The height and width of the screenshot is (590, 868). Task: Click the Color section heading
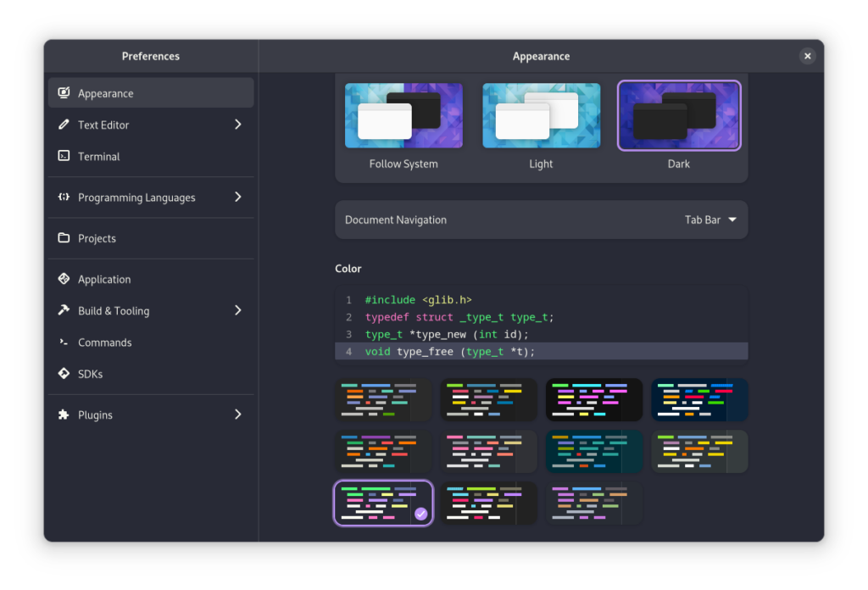(x=348, y=269)
